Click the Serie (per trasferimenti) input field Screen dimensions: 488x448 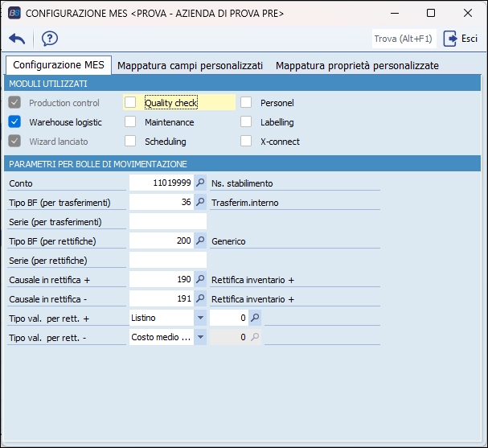(x=167, y=222)
